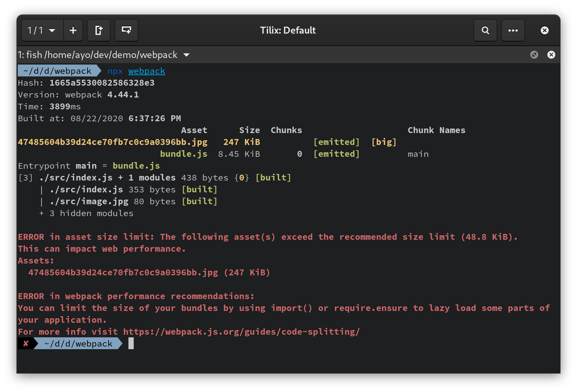Image resolution: width=577 pixels, height=392 pixels.
Task: Click the terminal title 'fish /home/ayo/dev/demo/webpack'
Action: (x=102, y=55)
